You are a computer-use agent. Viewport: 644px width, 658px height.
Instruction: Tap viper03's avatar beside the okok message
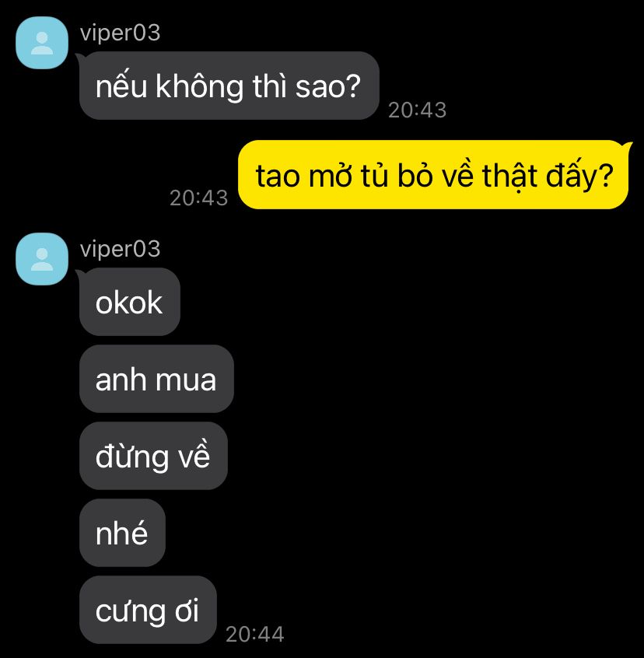pos(41,259)
